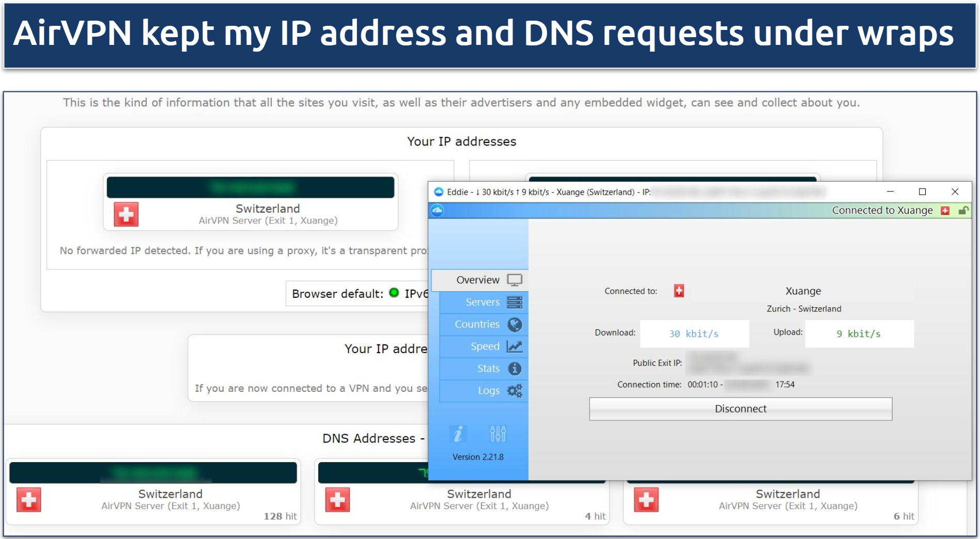980x539 pixels.
Task: Click the Swiss flag next to Connected to
Action: (x=679, y=291)
